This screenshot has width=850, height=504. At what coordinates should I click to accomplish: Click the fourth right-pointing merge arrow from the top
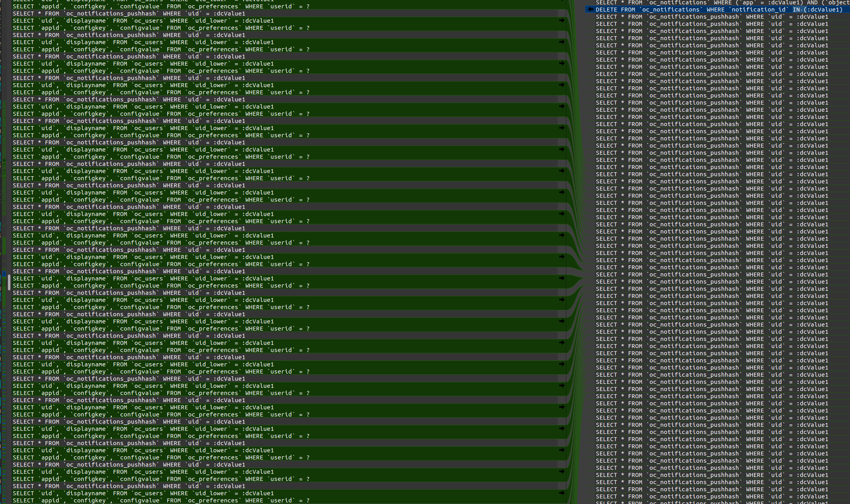tap(562, 85)
